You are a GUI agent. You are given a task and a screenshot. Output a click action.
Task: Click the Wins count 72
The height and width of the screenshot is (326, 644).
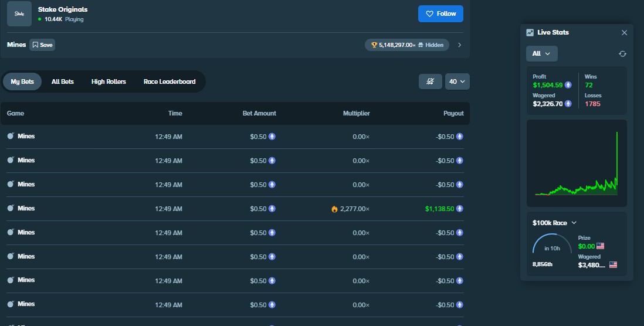[x=588, y=86]
